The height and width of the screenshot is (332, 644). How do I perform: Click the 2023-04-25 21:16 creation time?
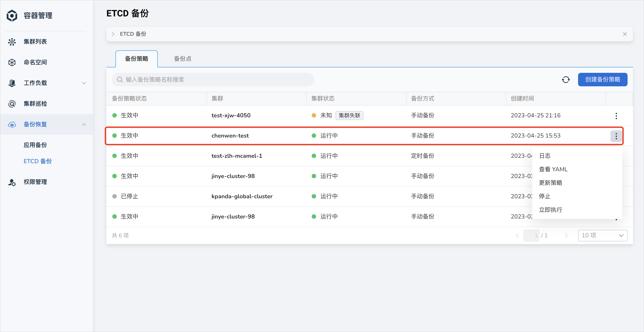[536, 115]
